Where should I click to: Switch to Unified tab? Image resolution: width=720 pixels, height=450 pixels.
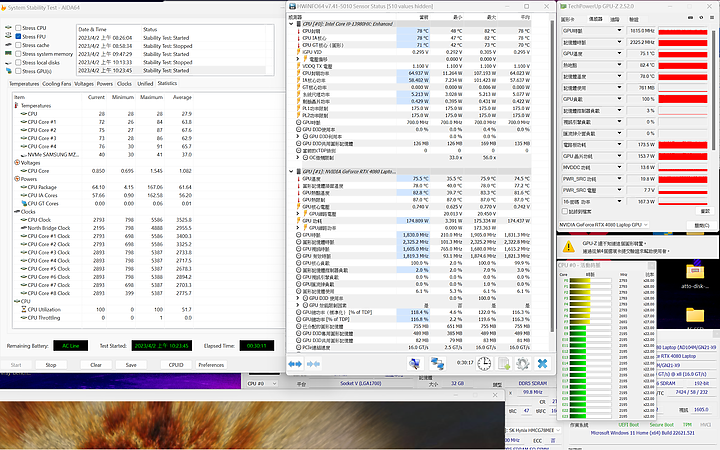pos(145,84)
